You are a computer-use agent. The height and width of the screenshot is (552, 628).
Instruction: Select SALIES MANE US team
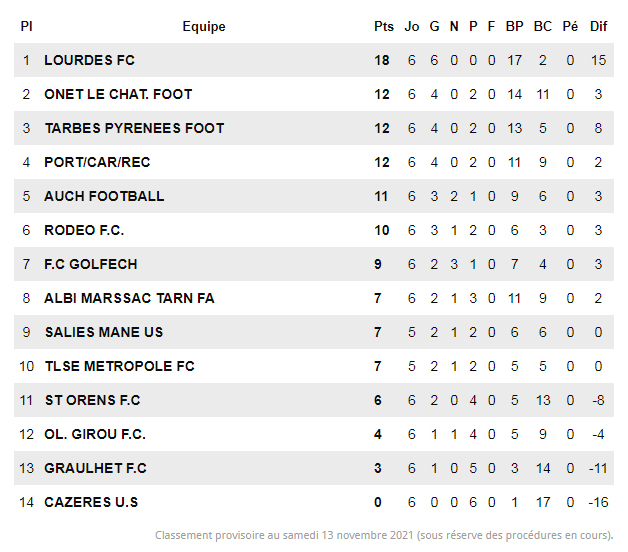point(103,332)
